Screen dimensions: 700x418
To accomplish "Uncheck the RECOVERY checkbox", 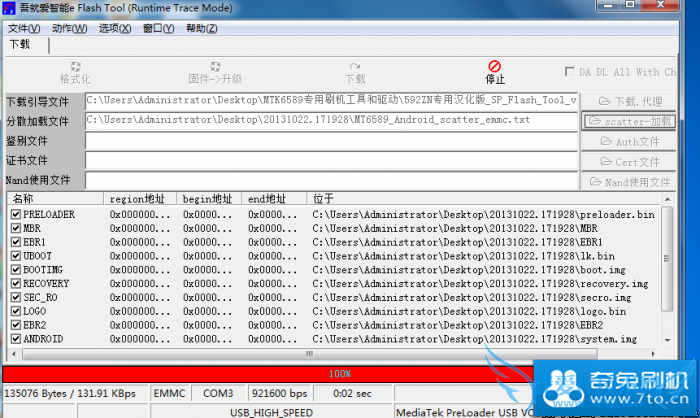I will click(16, 284).
